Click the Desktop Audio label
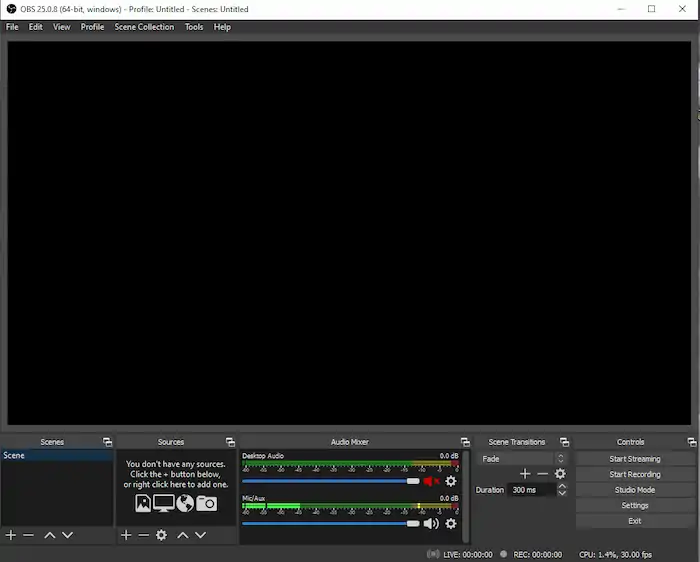700x562 pixels. 263,456
